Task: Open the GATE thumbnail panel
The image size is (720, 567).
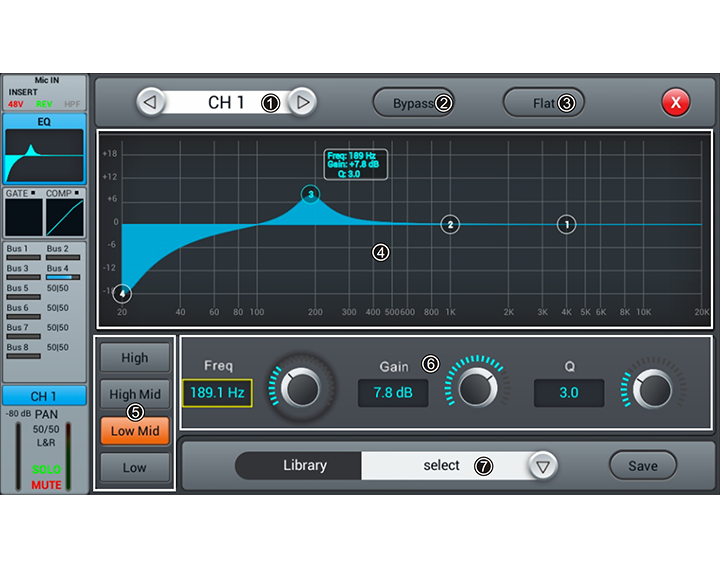Action: (23, 215)
